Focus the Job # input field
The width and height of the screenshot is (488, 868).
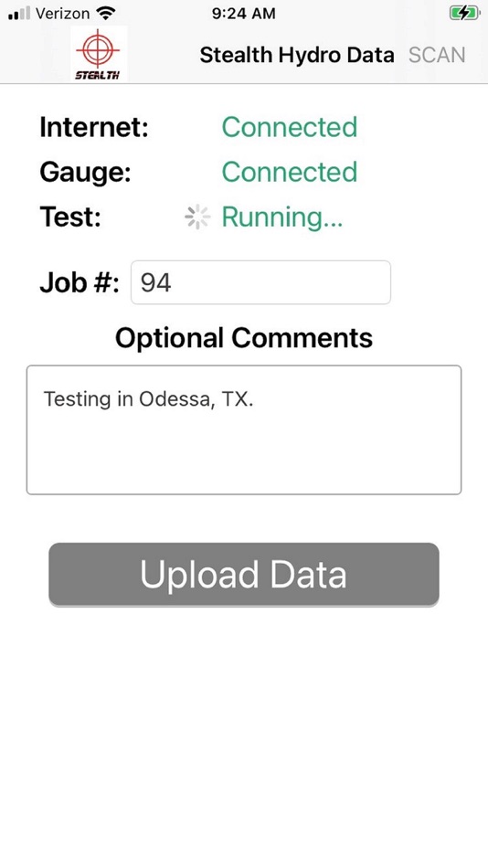click(x=260, y=282)
